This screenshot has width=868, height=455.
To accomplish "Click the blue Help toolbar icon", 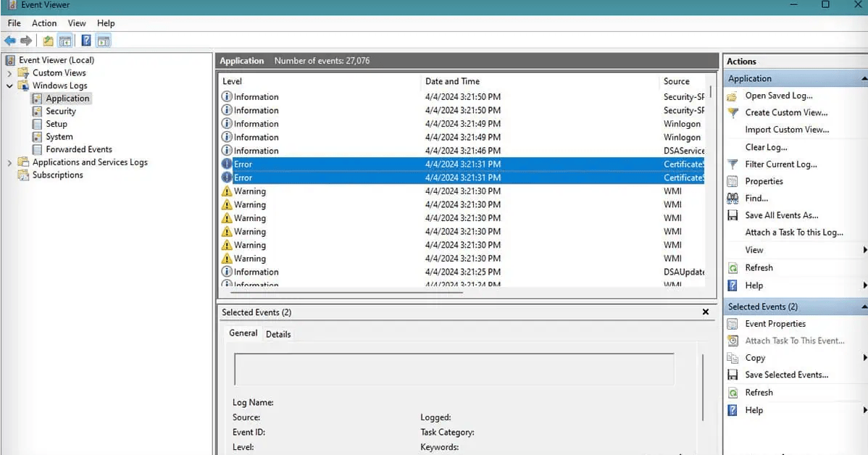I will [x=85, y=41].
